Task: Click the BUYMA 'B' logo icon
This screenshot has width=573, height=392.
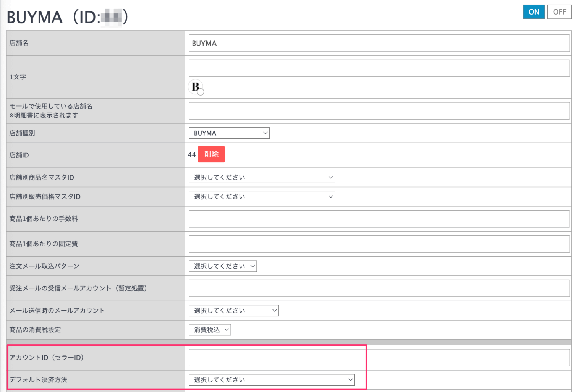Action: tap(196, 87)
